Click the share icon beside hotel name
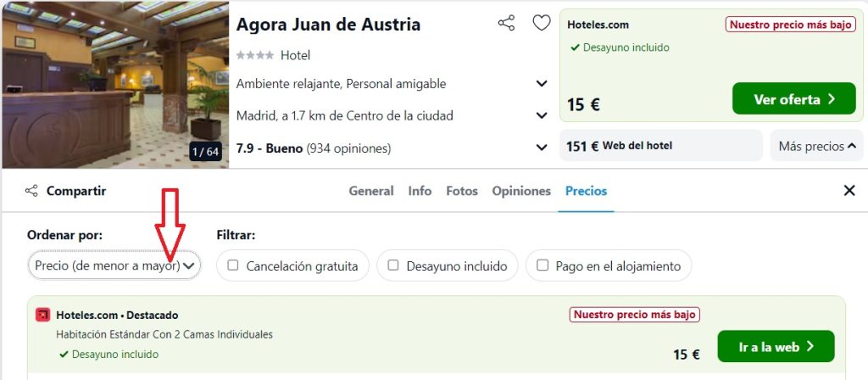868x380 pixels. pos(506,23)
